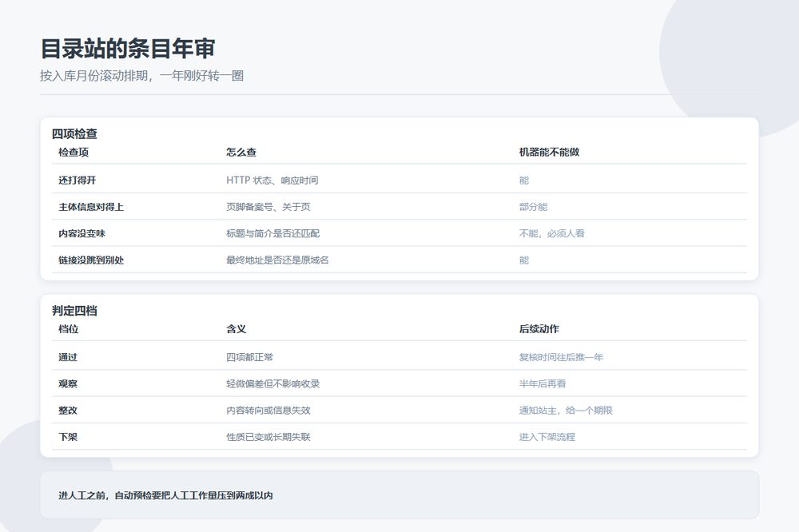Click cell HTTP 状态、响应时间
Screen dimensions: 799x532
[x=272, y=180]
